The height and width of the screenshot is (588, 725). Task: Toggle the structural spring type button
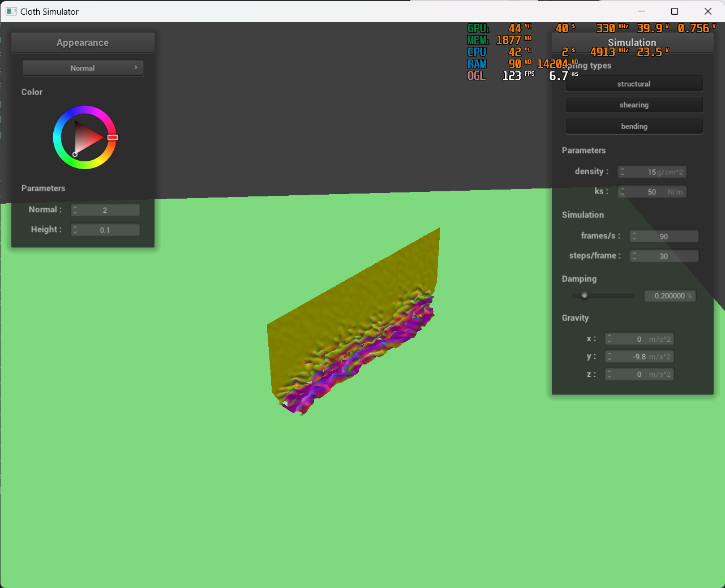tap(634, 84)
